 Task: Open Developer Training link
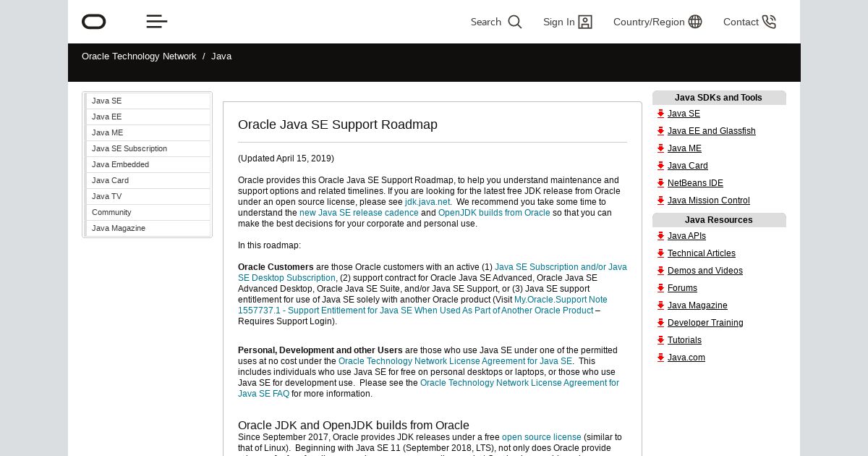pos(705,323)
